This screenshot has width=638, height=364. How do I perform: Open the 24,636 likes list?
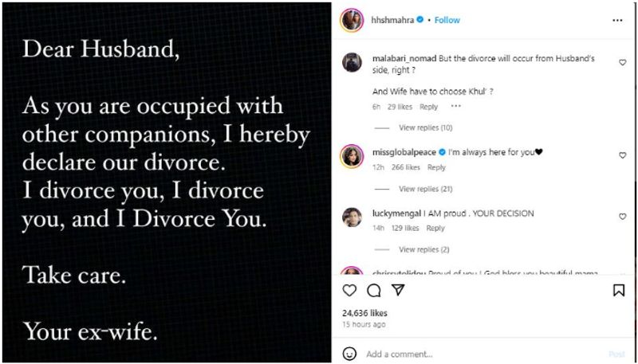364,313
